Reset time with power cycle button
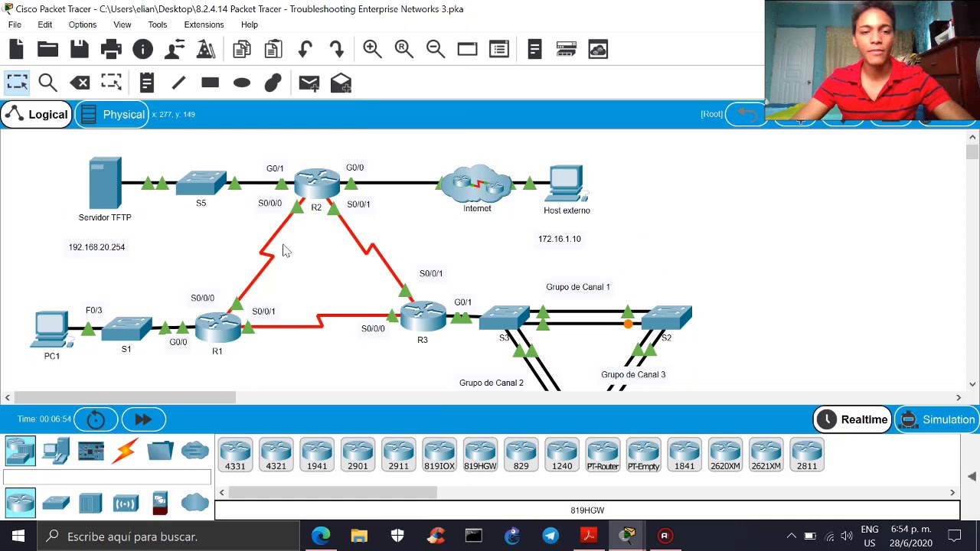Image resolution: width=980 pixels, height=551 pixels. tap(96, 419)
